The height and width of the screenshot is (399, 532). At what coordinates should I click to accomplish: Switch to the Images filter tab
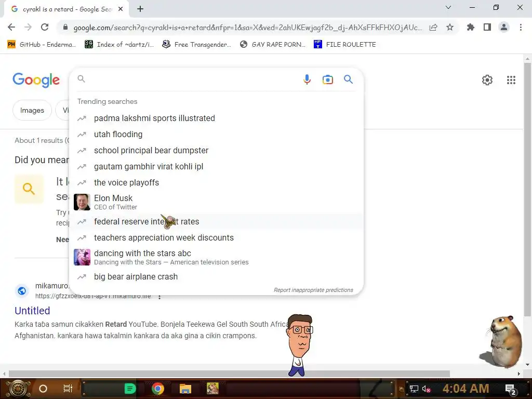pos(32,110)
